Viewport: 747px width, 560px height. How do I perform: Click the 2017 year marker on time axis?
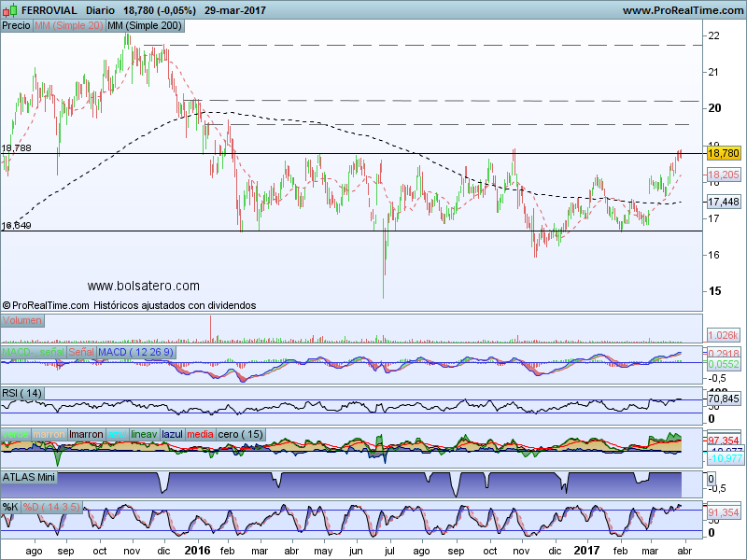(x=586, y=551)
